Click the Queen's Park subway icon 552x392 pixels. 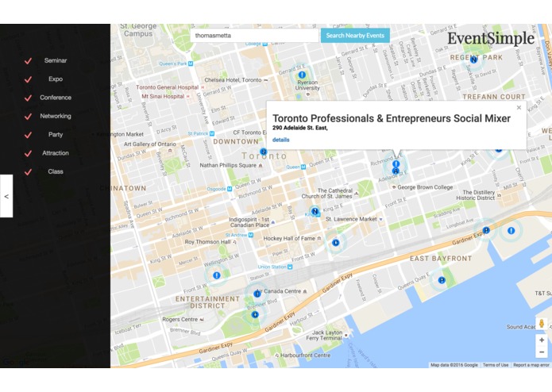pyautogui.click(x=191, y=63)
